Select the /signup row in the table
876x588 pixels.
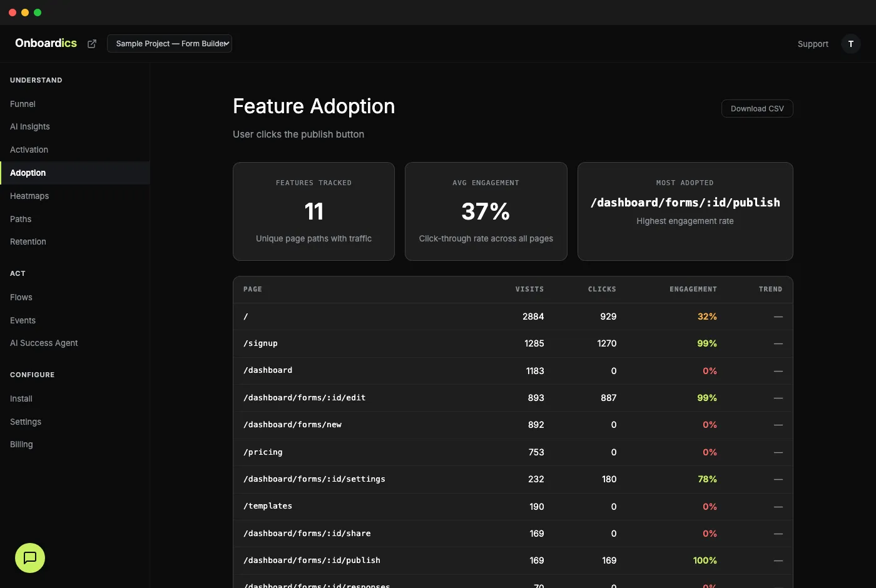point(438,343)
